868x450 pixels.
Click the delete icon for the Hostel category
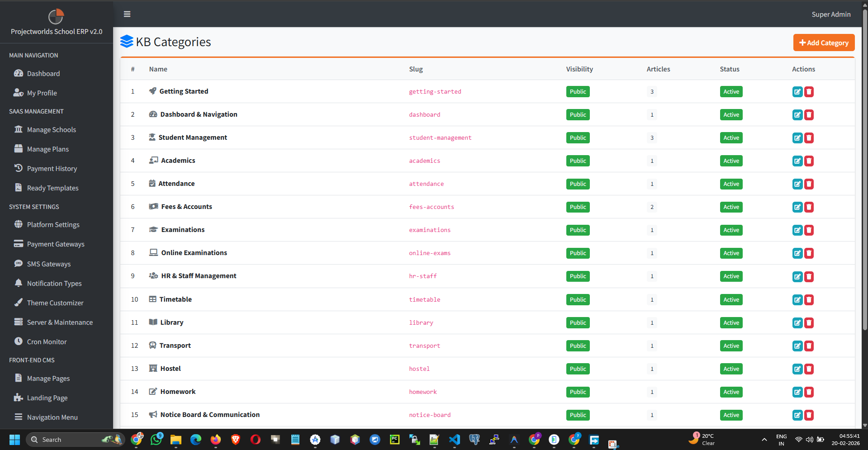point(809,369)
